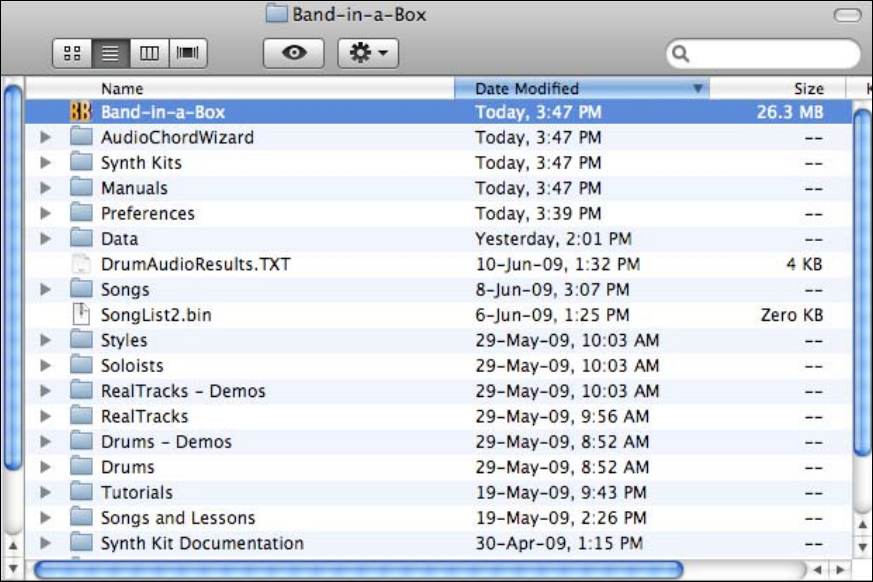
Task: Expand the RealTracks - Demos folder
Action: pyautogui.click(x=45, y=391)
